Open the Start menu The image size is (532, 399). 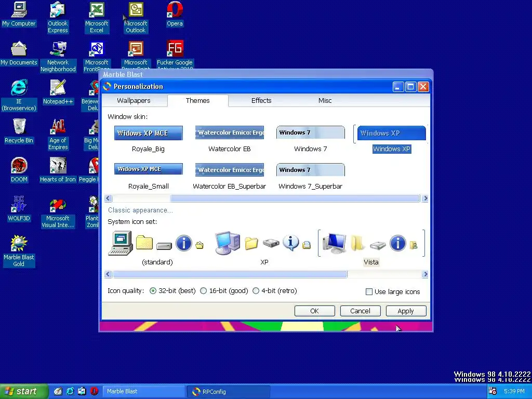click(23, 391)
